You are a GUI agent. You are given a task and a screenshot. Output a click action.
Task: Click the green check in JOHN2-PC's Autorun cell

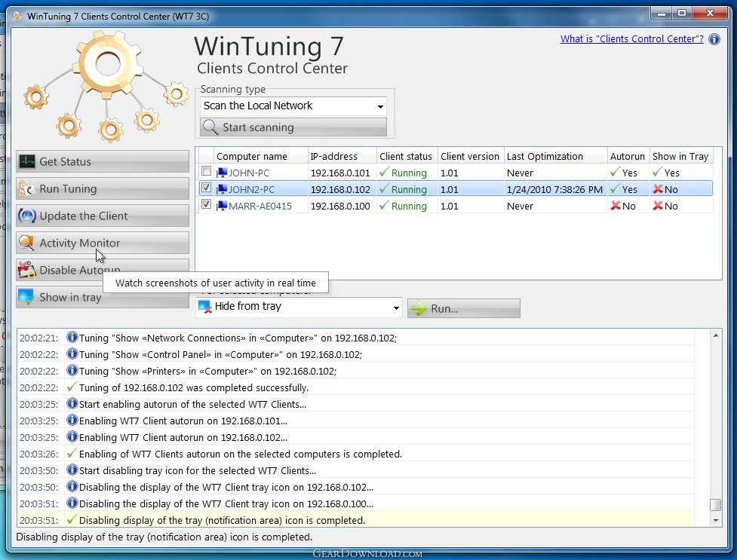click(615, 189)
